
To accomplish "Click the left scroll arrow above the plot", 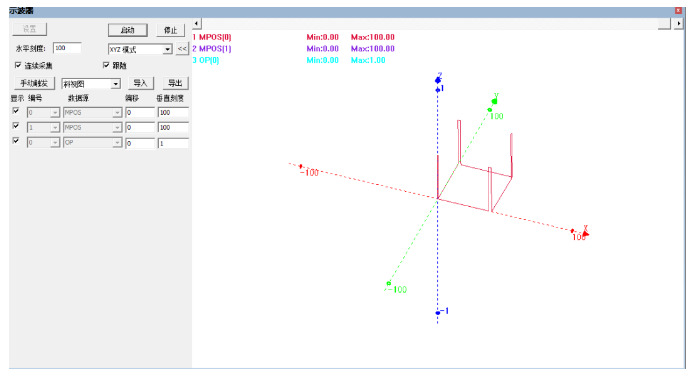I will pos(197,23).
